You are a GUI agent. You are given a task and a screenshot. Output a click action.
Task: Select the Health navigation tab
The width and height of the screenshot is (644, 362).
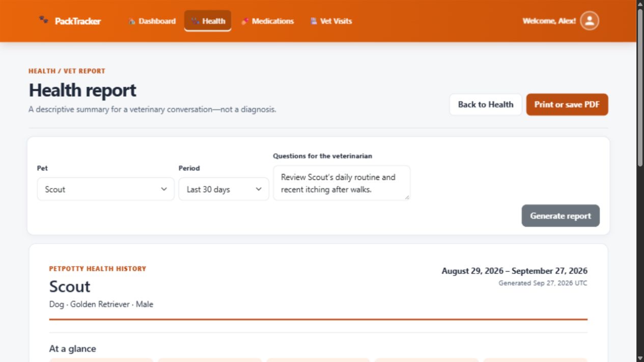click(208, 21)
